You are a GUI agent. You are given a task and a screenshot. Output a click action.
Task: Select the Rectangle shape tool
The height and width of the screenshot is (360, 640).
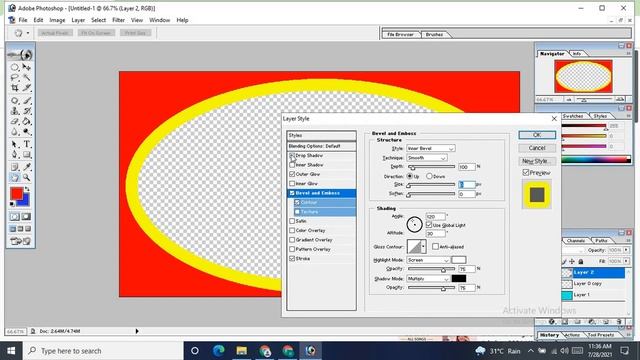(x=27, y=155)
